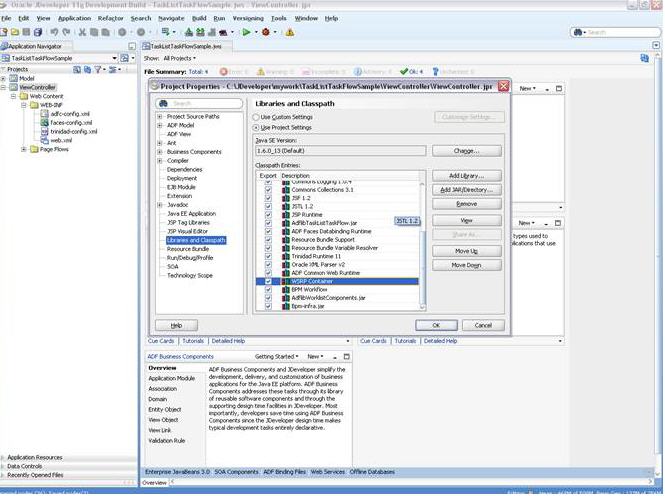This screenshot has height=496, width=665.
Task: Open the Detailed Help link under dialog
Action: pyautogui.click(x=228, y=341)
